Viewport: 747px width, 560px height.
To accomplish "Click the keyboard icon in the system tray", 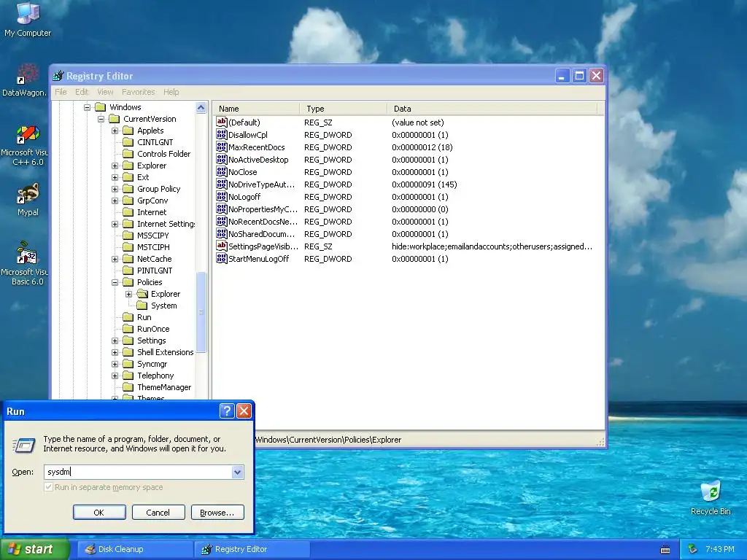I will (x=665, y=550).
